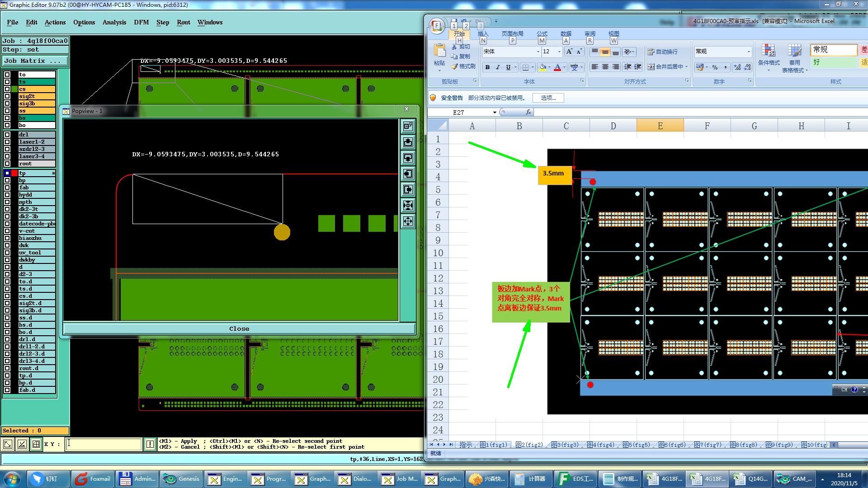Click the Bold formatting icon in Excel
The image size is (868, 488).
[x=487, y=67]
